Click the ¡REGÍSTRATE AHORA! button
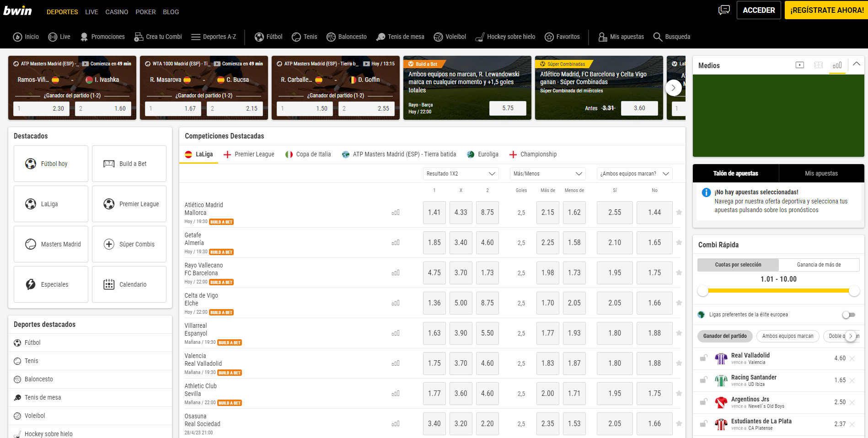 [x=826, y=10]
